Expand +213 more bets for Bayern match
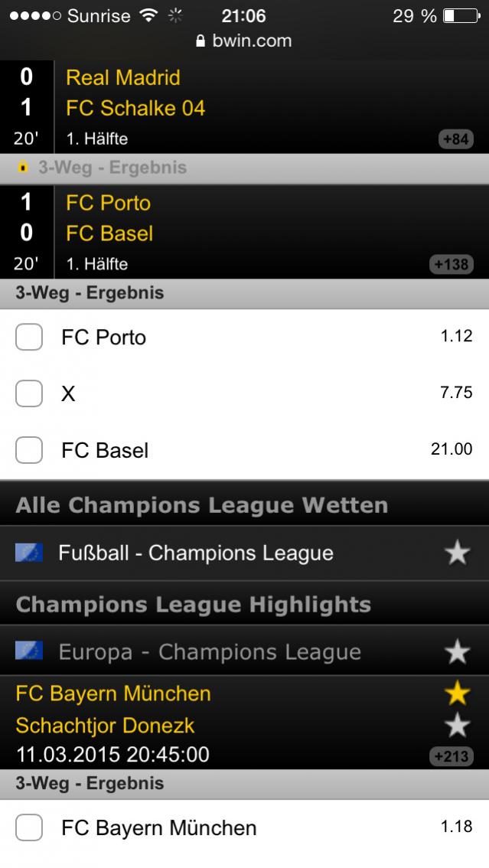The width and height of the screenshot is (489, 868). pos(452,757)
